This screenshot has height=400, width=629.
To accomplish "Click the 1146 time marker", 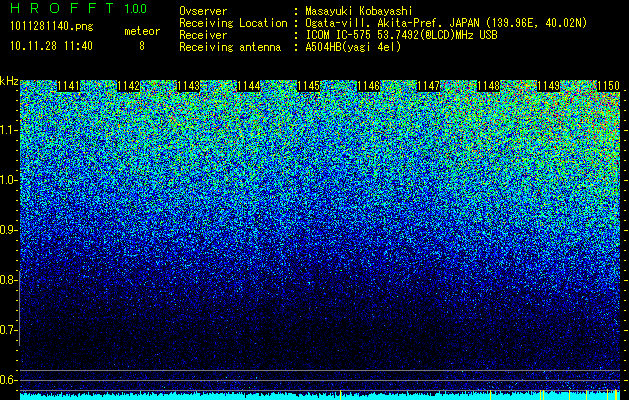I will pyautogui.click(x=368, y=86).
